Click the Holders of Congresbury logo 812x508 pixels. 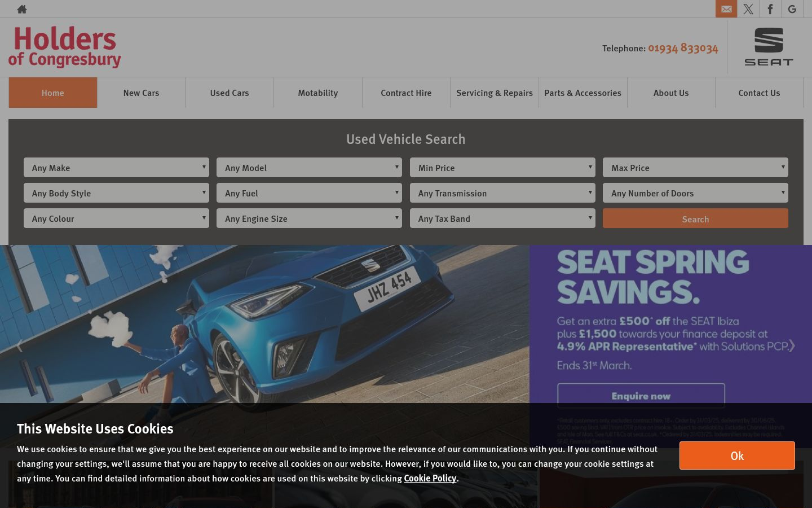click(65, 47)
